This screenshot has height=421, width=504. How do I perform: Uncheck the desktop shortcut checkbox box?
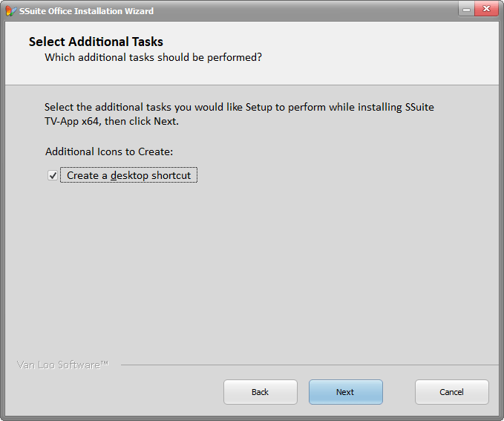click(x=53, y=176)
